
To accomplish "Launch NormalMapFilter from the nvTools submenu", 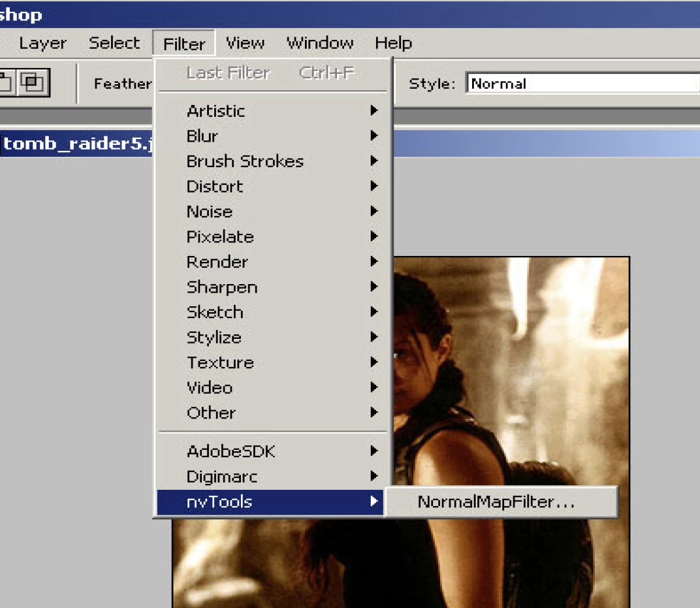I will click(x=501, y=502).
